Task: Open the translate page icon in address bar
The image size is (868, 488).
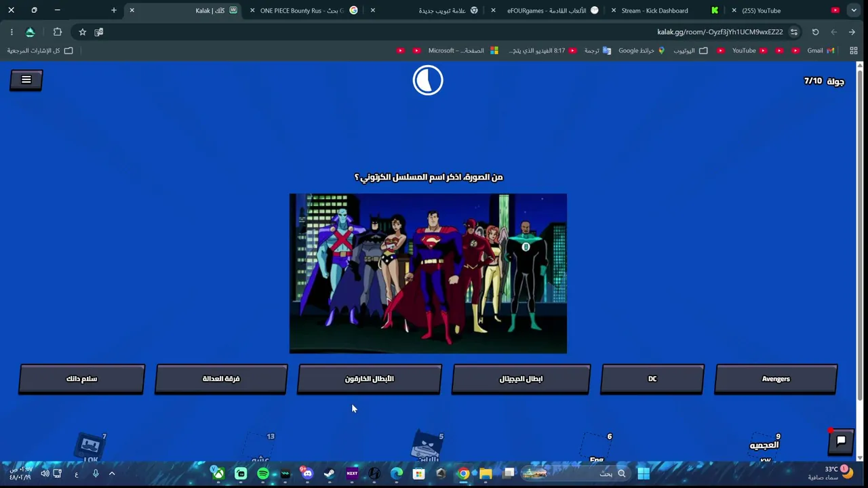Action: [x=99, y=32]
